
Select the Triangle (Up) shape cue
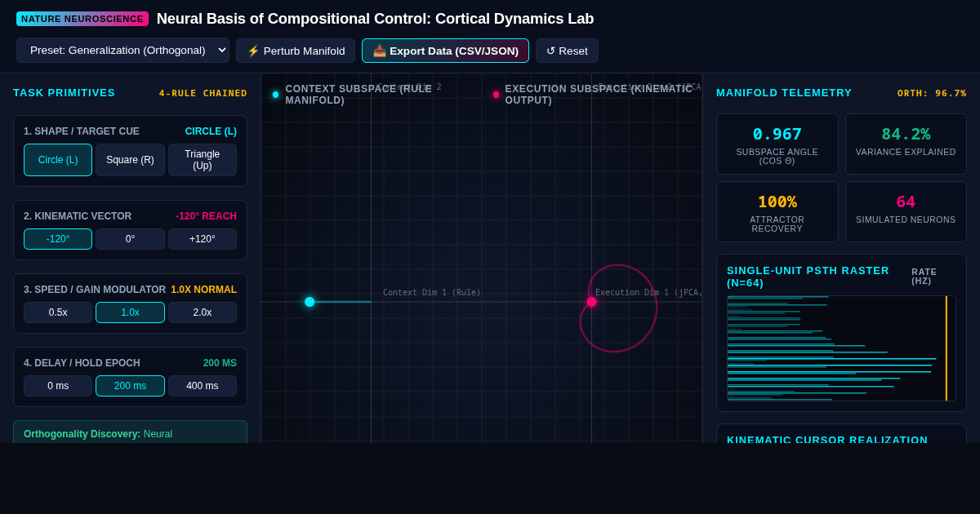coord(203,160)
